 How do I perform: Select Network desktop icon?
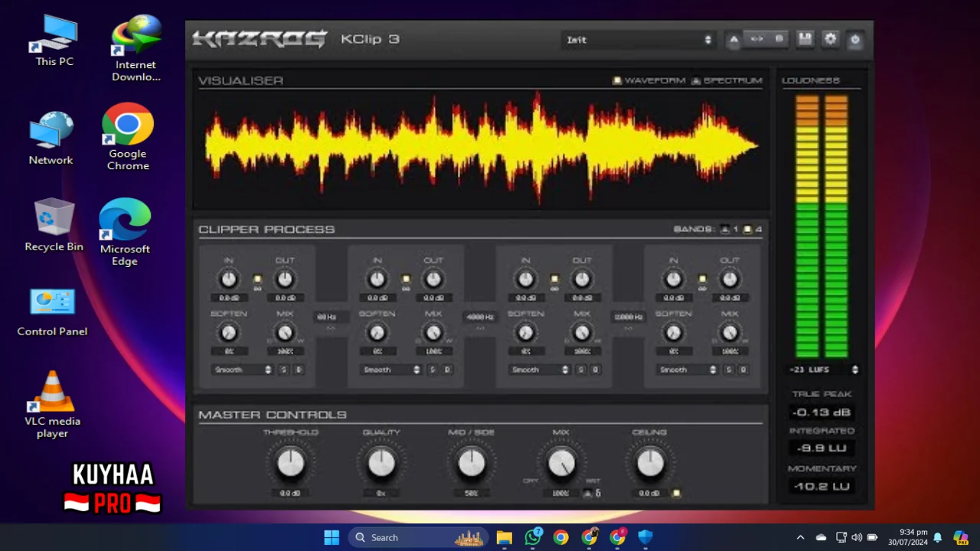51,139
